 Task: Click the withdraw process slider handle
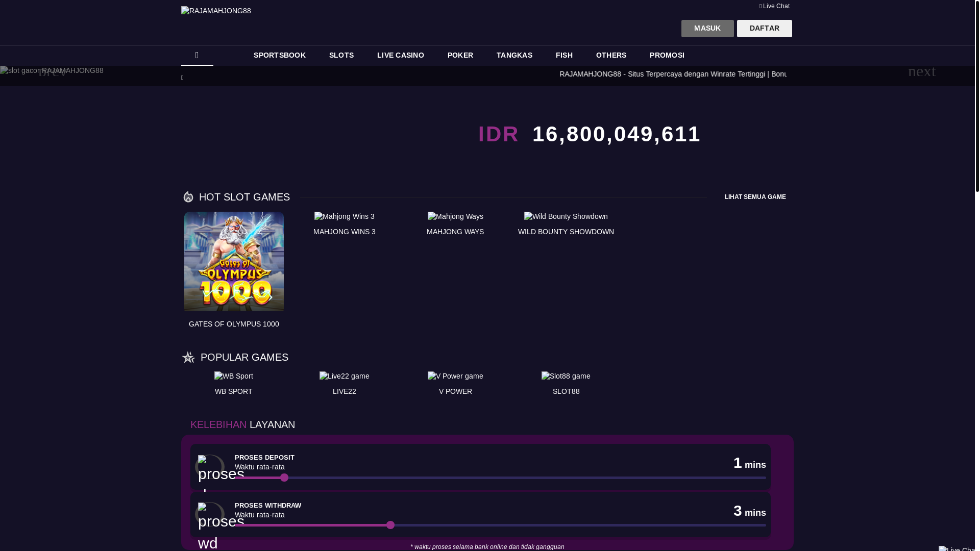tap(390, 525)
